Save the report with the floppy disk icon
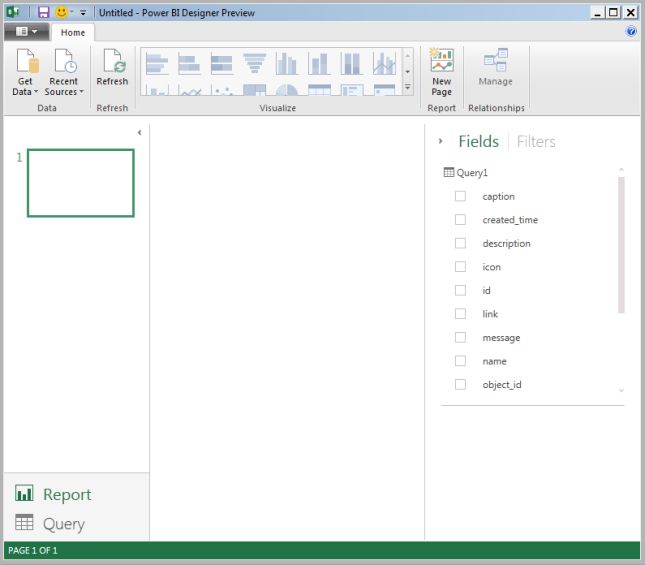This screenshot has width=645, height=565. click(44, 12)
